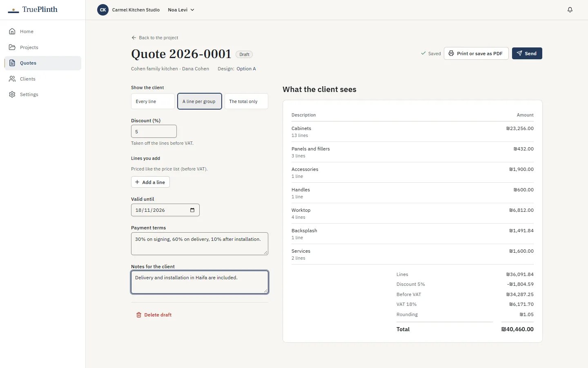Click the Quotes document icon in sidebar
Screen dimensions: 588x368
pos(12,63)
